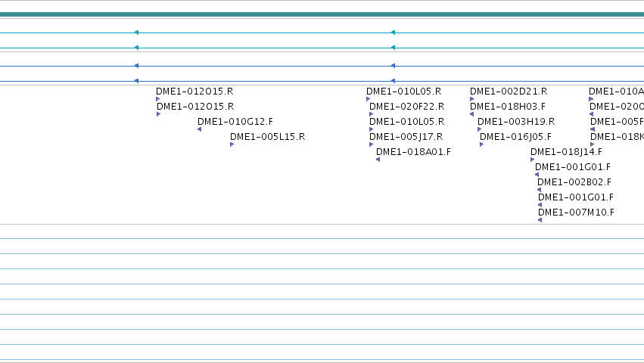Click the DME1-002D21.R feature label

coord(509,92)
